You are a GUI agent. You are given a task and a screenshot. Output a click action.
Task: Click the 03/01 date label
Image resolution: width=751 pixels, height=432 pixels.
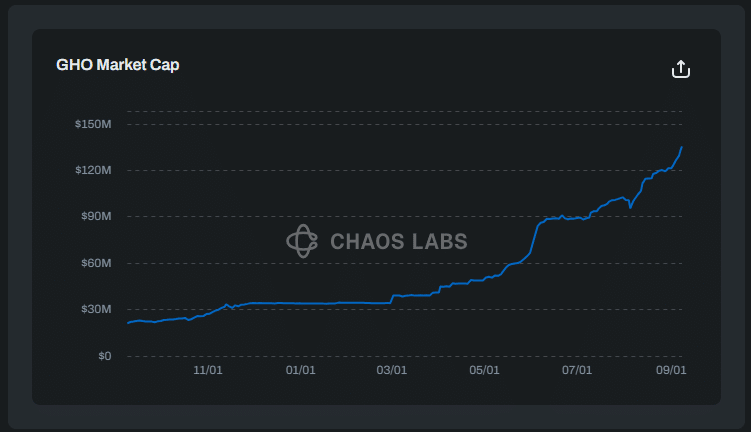(392, 370)
